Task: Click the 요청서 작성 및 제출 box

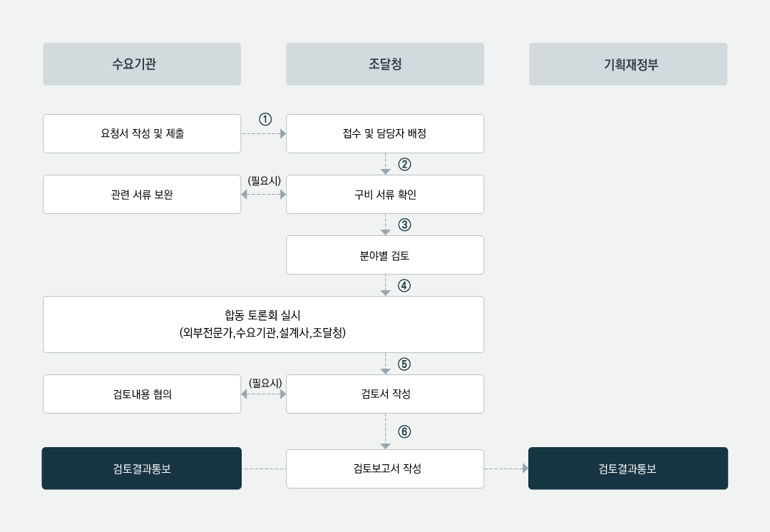Action: (142, 133)
